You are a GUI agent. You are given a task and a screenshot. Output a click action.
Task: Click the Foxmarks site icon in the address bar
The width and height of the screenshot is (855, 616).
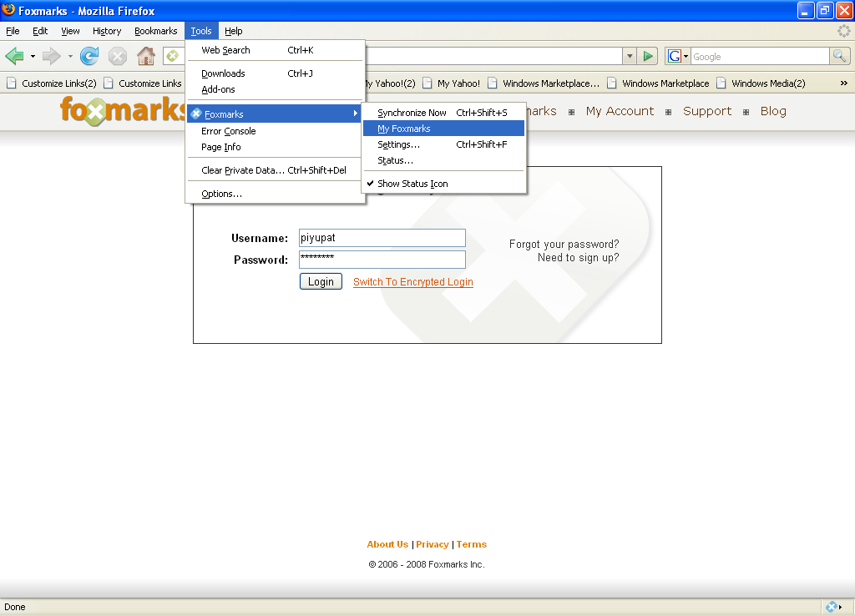click(173, 56)
